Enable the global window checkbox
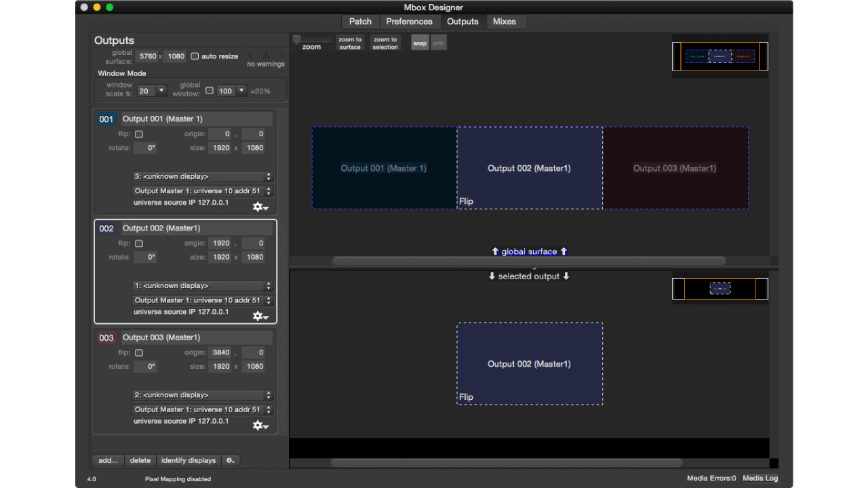This screenshot has height=488, width=868. [209, 90]
